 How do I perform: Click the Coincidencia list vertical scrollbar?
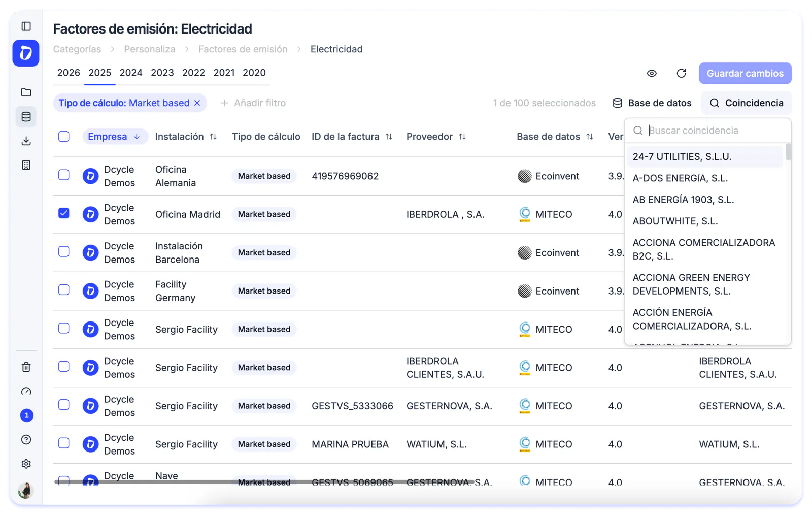(788, 152)
